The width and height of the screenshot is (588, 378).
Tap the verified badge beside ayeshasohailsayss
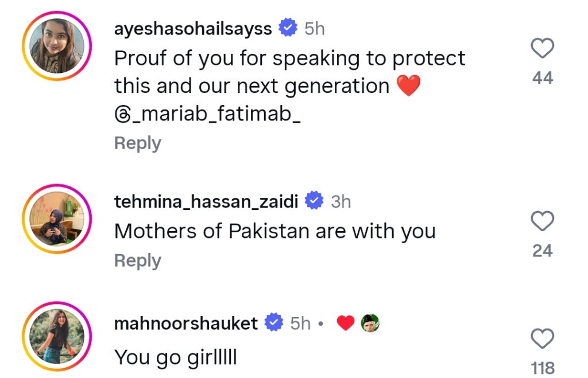[x=288, y=28]
